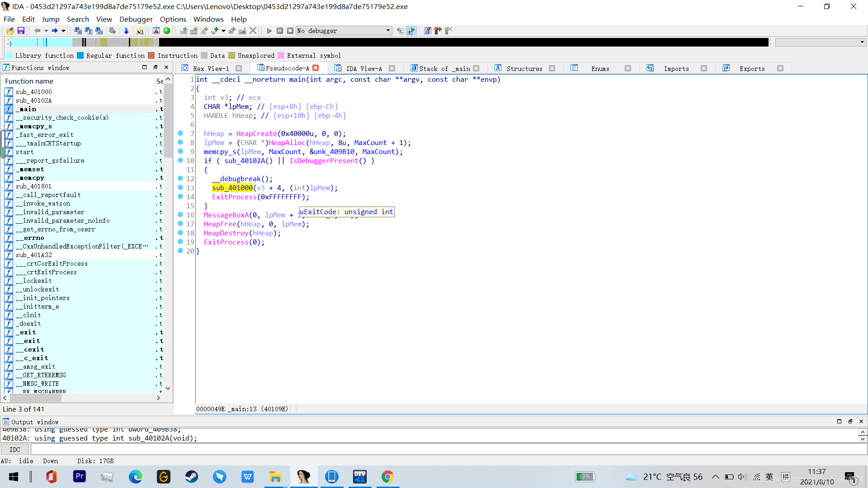Open dropdown right of navigation band
The width and height of the screenshot is (868, 488).
pyautogui.click(x=862, y=42)
